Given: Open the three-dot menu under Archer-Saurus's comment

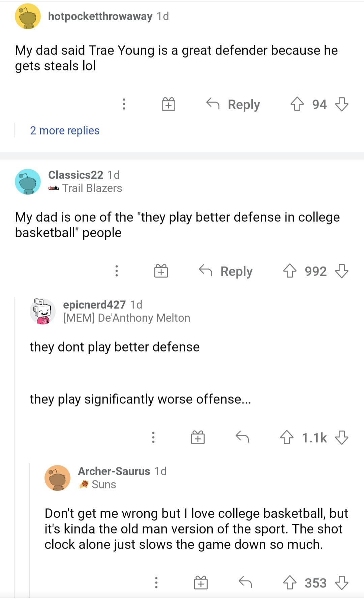Looking at the screenshot, I should 156,582.
